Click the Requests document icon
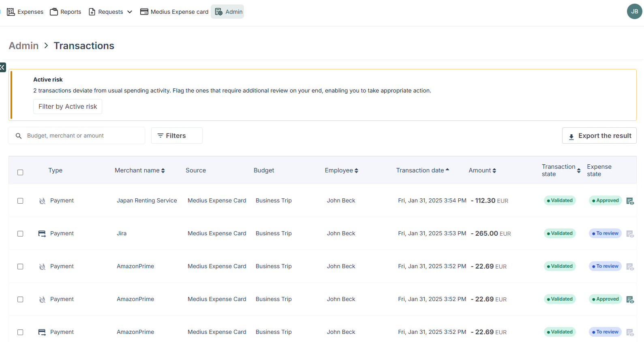 tap(92, 12)
